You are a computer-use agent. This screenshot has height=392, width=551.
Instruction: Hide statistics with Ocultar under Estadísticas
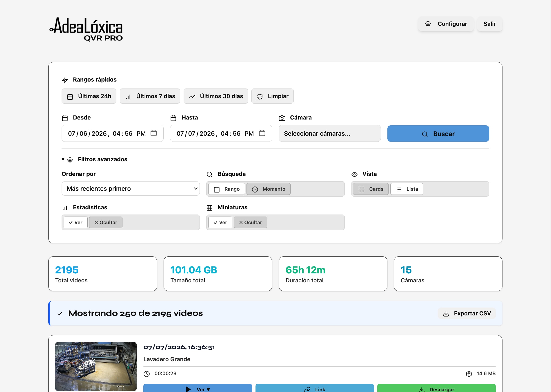click(106, 222)
